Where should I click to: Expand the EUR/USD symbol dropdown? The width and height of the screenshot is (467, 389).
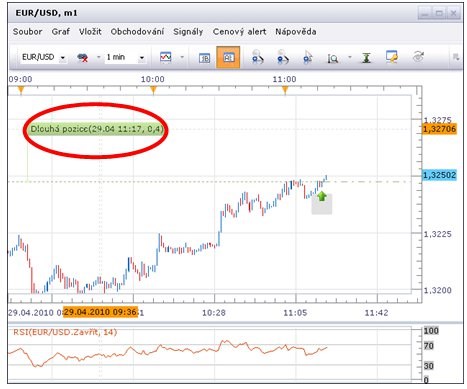click(63, 58)
